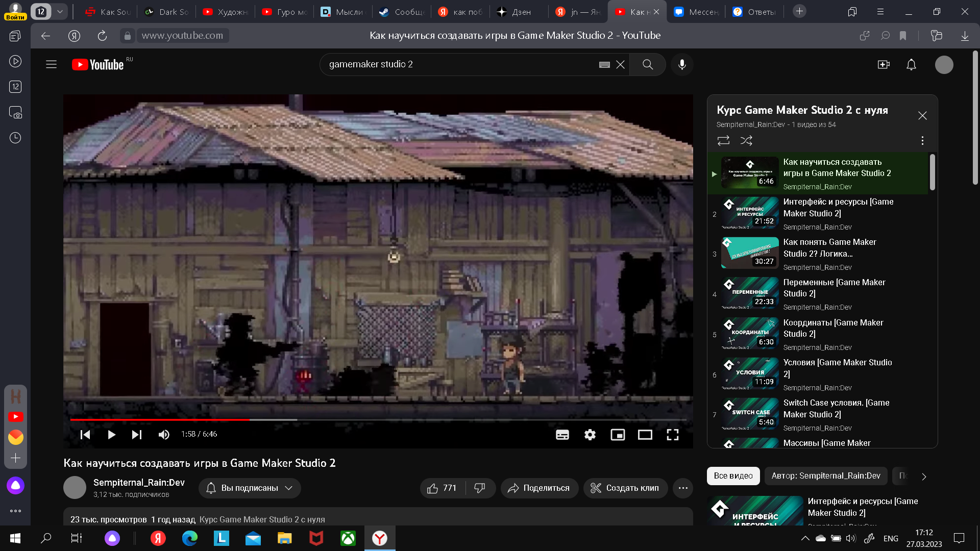
Task: Click the Создать клип button
Action: [625, 488]
